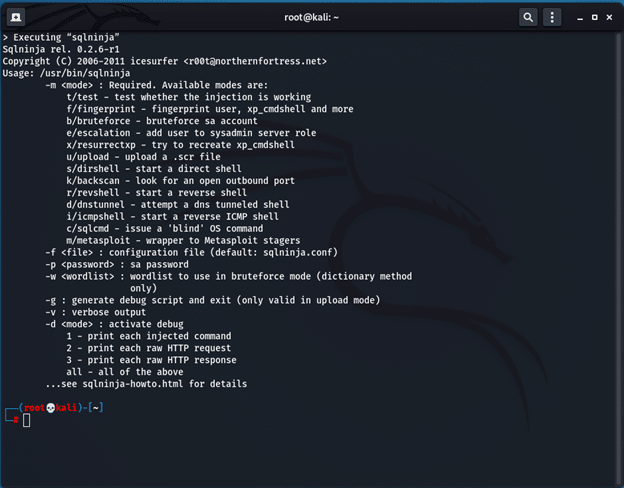Click the red 'root' prompt text
Viewport: 624px width, 488px height.
(x=36, y=408)
